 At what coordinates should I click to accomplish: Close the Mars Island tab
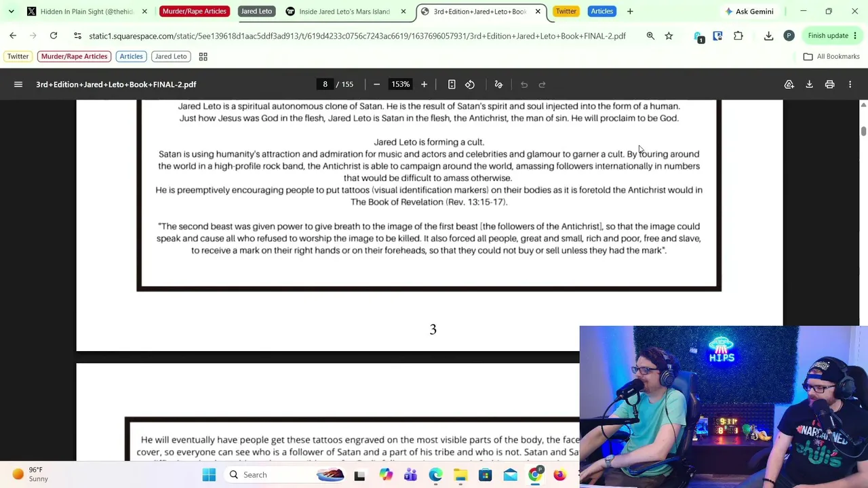tap(403, 12)
